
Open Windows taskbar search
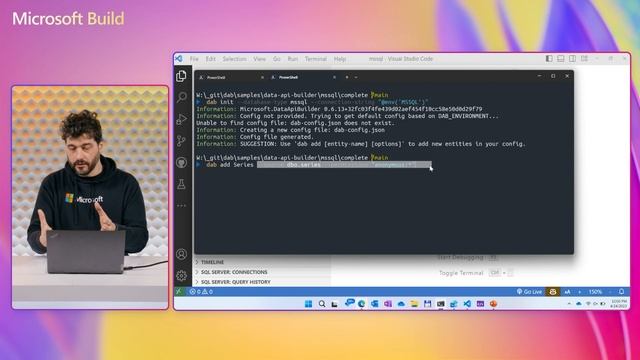tap(322, 304)
